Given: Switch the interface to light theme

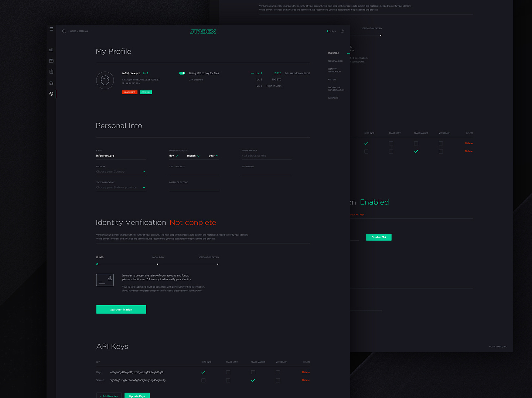Looking at the screenshot, I should [329, 31].
